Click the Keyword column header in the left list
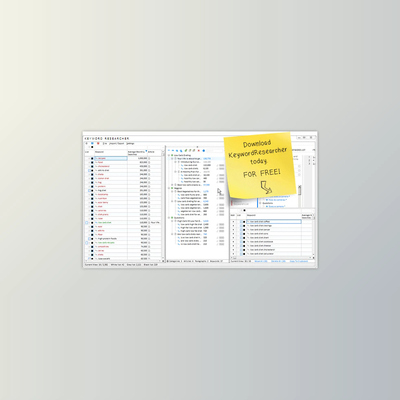Screen dimensions: 400x400 111,153
